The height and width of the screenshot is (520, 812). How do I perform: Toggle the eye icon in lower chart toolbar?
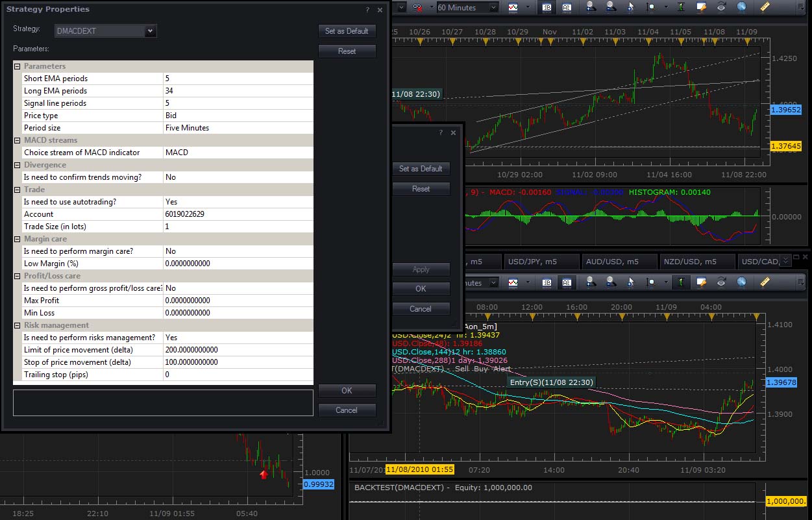point(721,282)
